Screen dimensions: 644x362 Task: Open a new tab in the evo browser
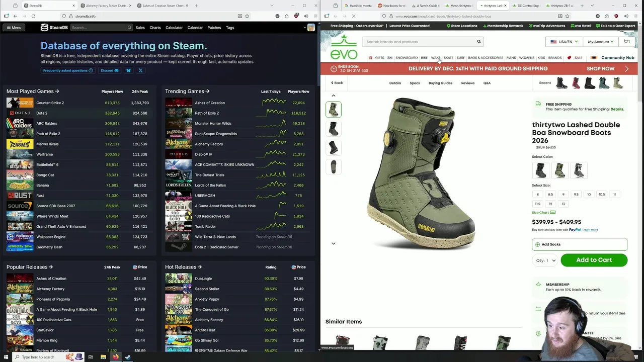click(582, 6)
